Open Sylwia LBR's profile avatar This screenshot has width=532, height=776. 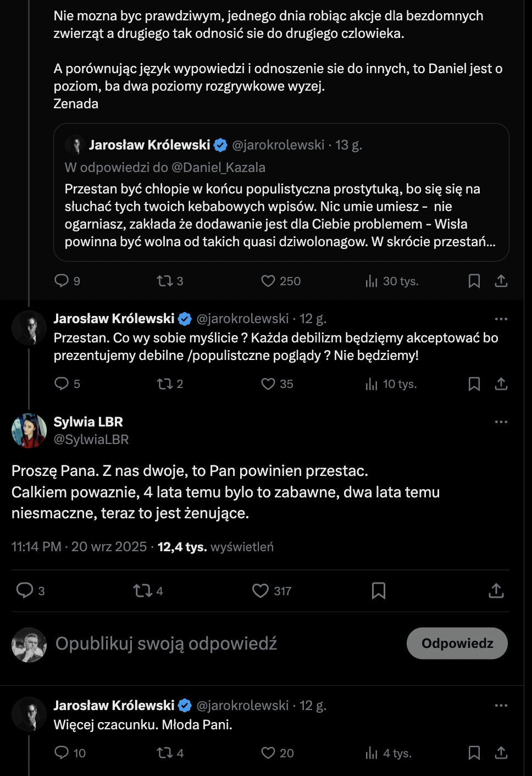pyautogui.click(x=29, y=430)
